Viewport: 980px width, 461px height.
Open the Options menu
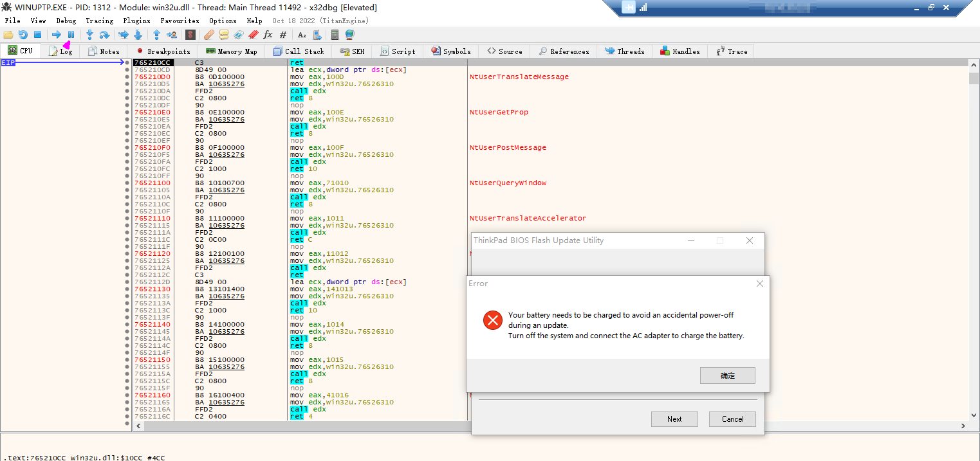point(223,21)
